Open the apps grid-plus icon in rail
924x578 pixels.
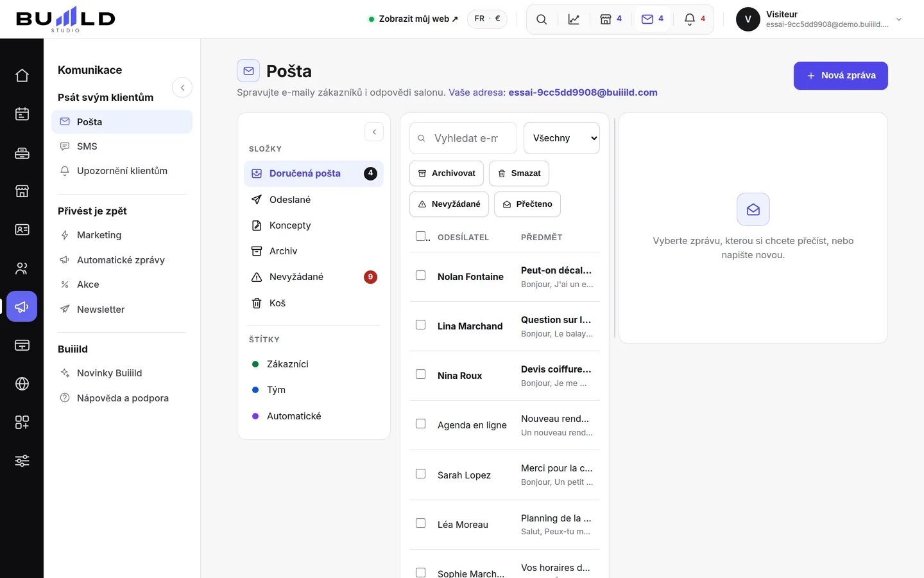(22, 422)
